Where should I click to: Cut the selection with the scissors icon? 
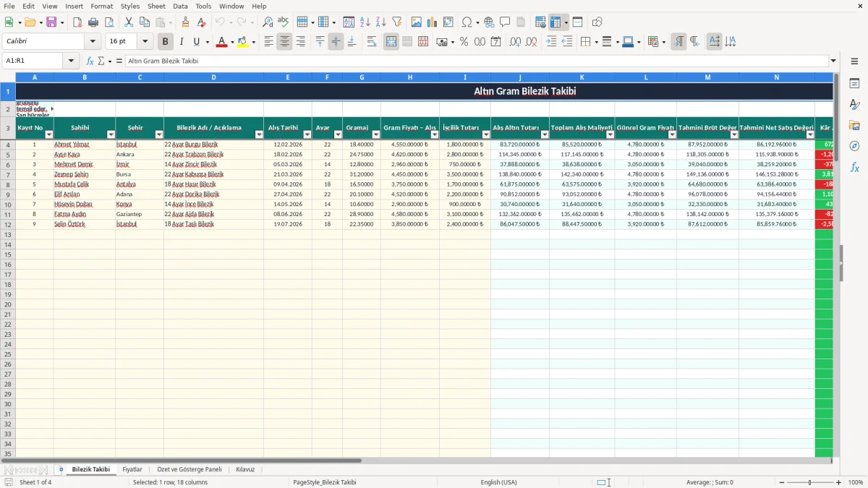129,22
